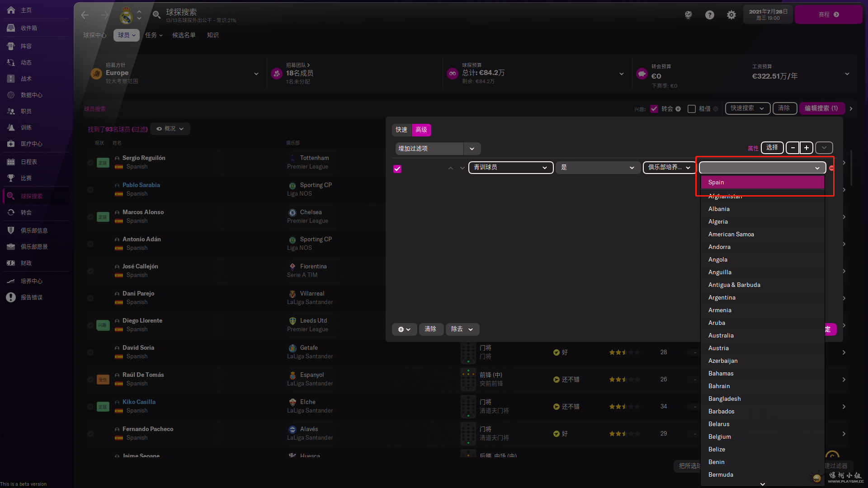868x488 pixels.
Task: Select the row toggle for Dani Parejo
Action: click(90, 298)
